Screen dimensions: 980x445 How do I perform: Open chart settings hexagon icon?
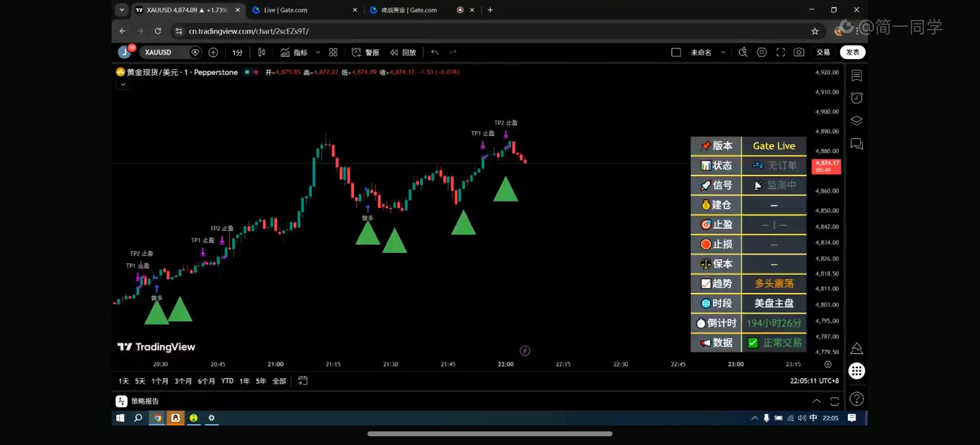762,52
